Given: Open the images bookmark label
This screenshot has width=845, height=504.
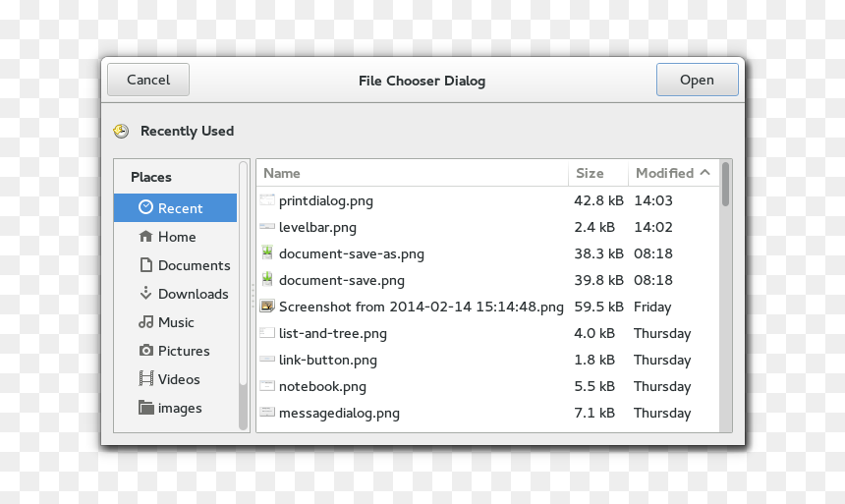Looking at the screenshot, I should pos(180,408).
